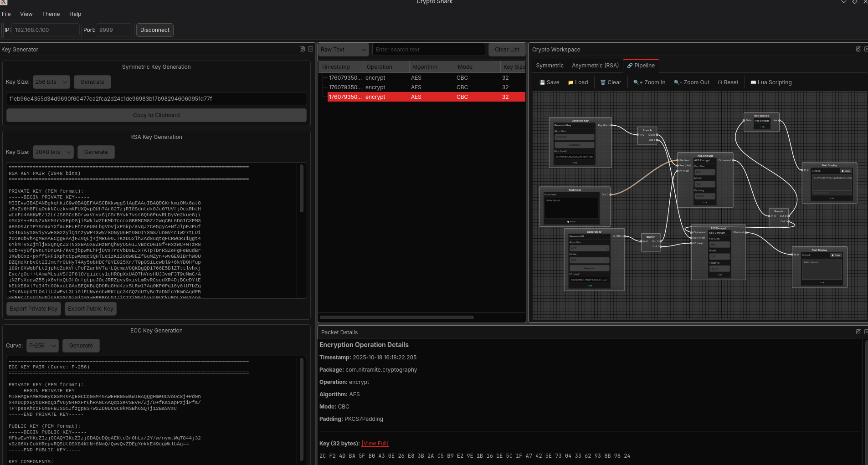Switch to the Asymmetric (RSA) tab
868x465 pixels.
click(595, 65)
